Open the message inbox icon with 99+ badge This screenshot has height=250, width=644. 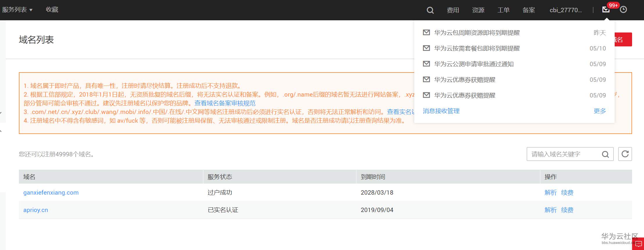tap(606, 10)
